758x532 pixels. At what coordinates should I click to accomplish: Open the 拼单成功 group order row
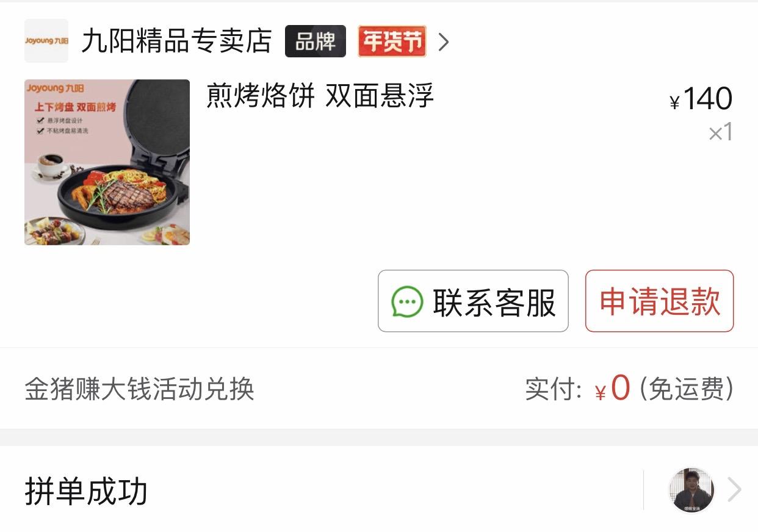379,491
